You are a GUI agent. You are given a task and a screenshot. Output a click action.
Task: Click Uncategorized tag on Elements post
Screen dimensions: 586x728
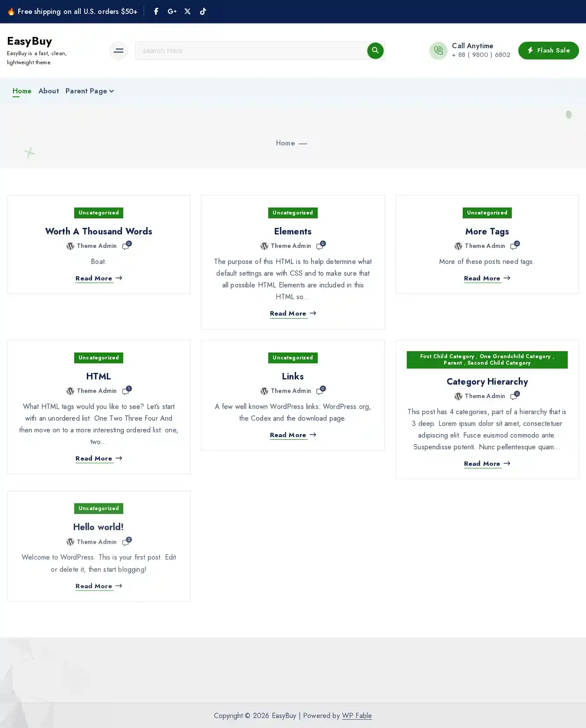[293, 213]
